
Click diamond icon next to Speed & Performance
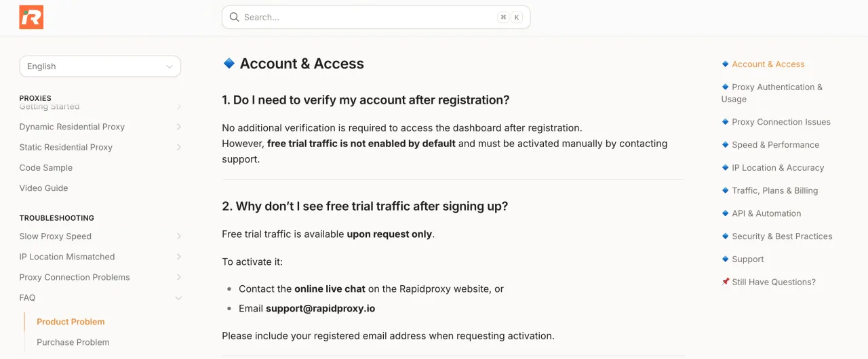pyautogui.click(x=725, y=145)
